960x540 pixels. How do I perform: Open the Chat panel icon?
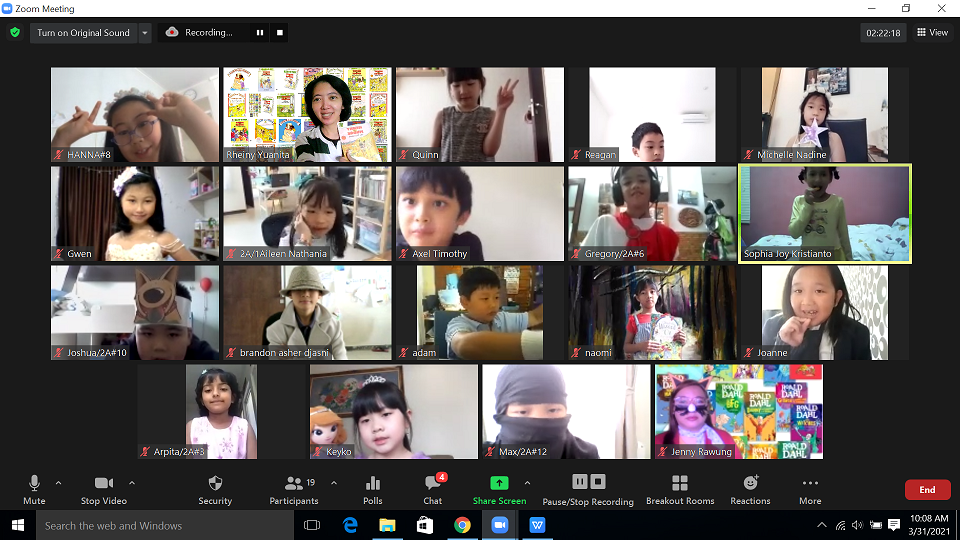tap(432, 484)
